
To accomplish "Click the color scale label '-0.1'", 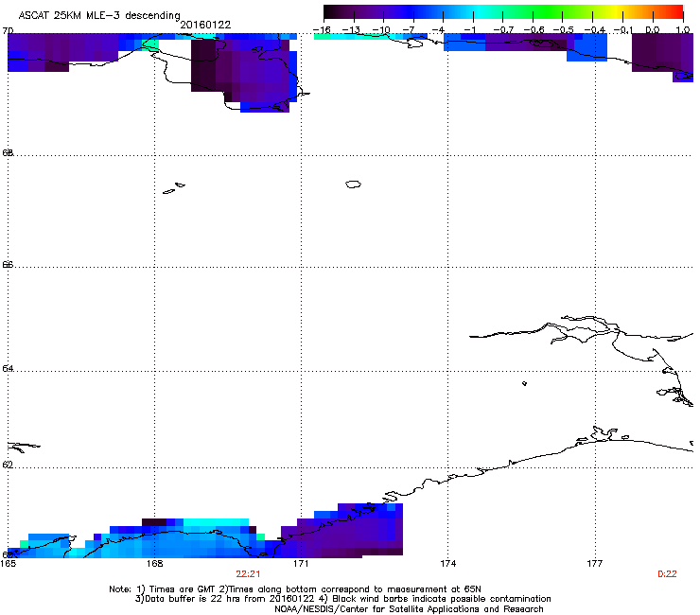I will coord(623,30).
